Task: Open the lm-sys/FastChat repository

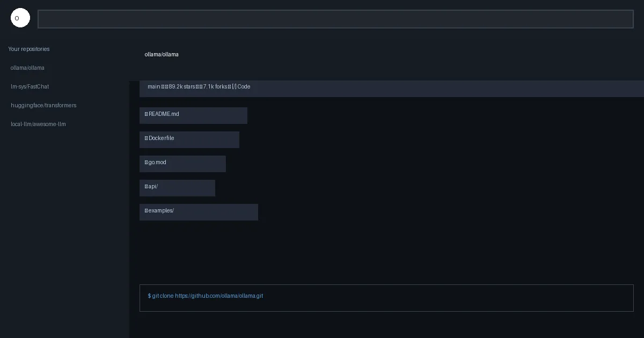Action: [x=30, y=86]
